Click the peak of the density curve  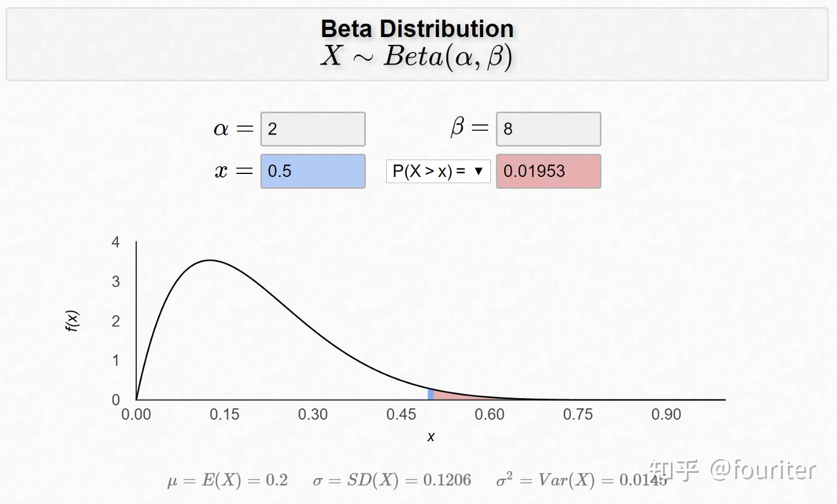(x=209, y=260)
